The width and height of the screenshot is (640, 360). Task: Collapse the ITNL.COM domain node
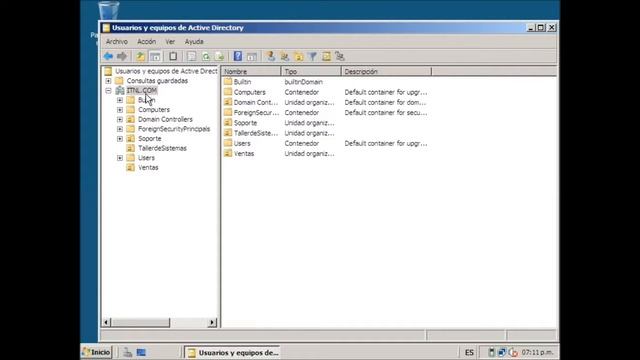click(x=108, y=91)
